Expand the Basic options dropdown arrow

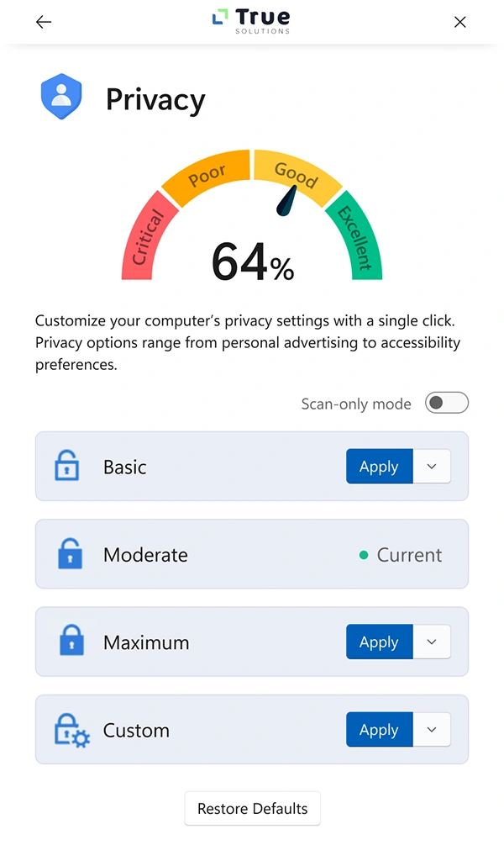tap(432, 467)
